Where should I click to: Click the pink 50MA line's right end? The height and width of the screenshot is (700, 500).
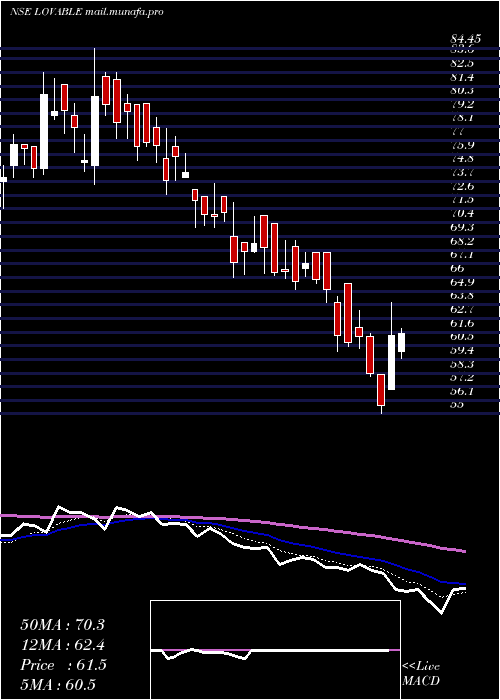[x=463, y=552]
